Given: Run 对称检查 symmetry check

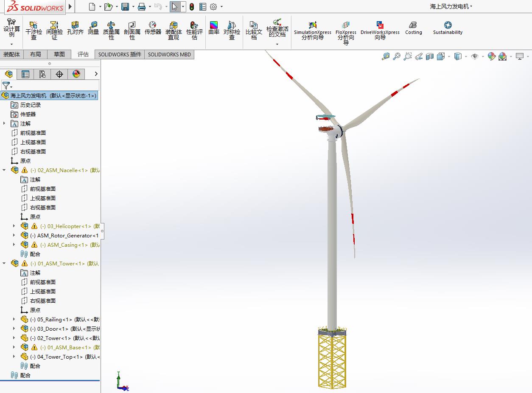Looking at the screenshot, I should pos(232,31).
